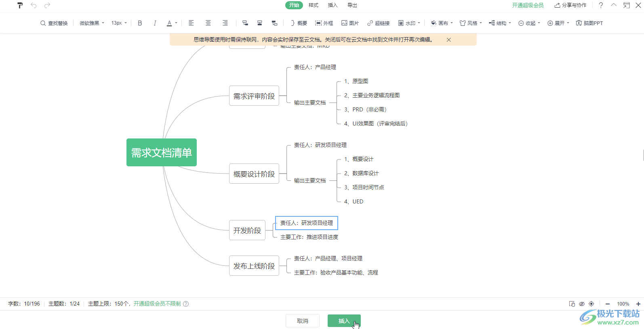
Task: Open expand (展开) dropdown
Action: 558,23
